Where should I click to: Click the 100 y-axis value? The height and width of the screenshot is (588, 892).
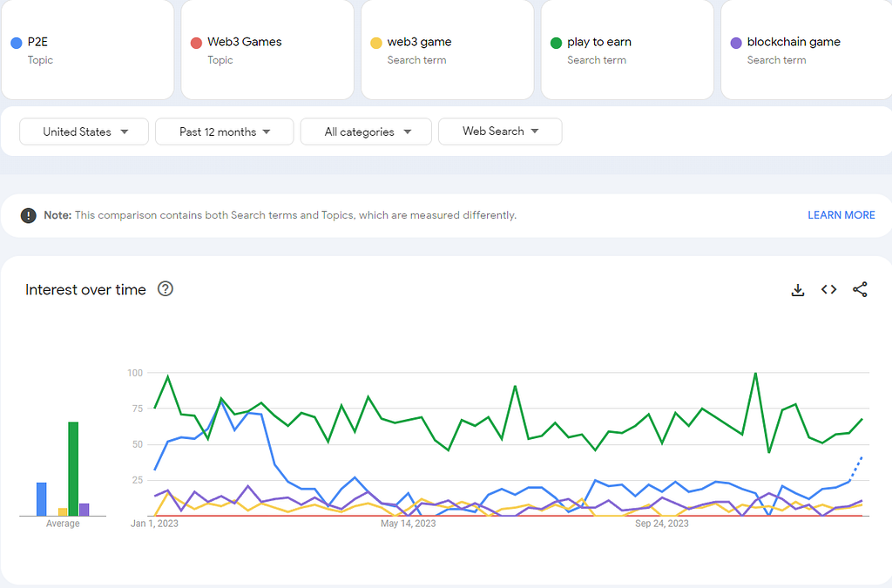(x=135, y=373)
